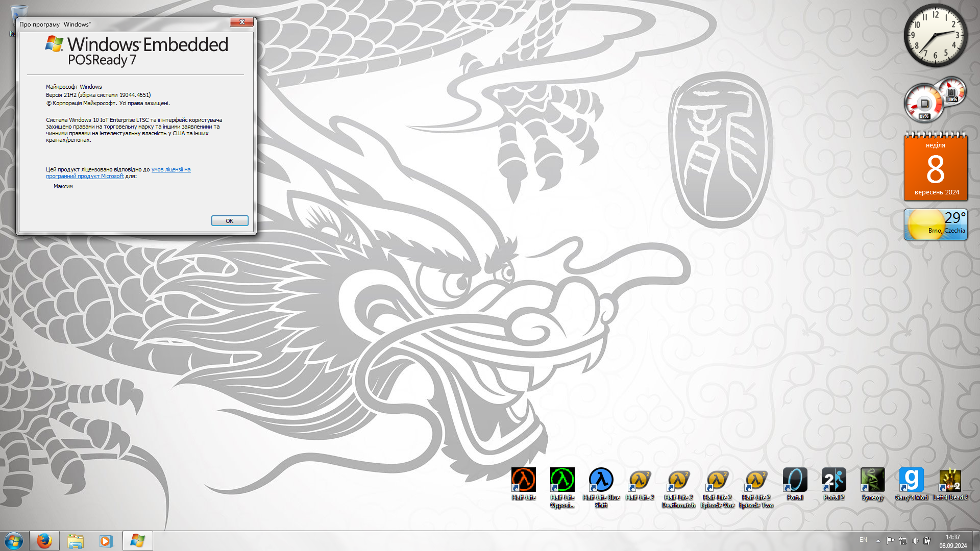Screen dimensions: 980x551
Task: Launch Garry's Mod shortcut
Action: click(x=911, y=481)
